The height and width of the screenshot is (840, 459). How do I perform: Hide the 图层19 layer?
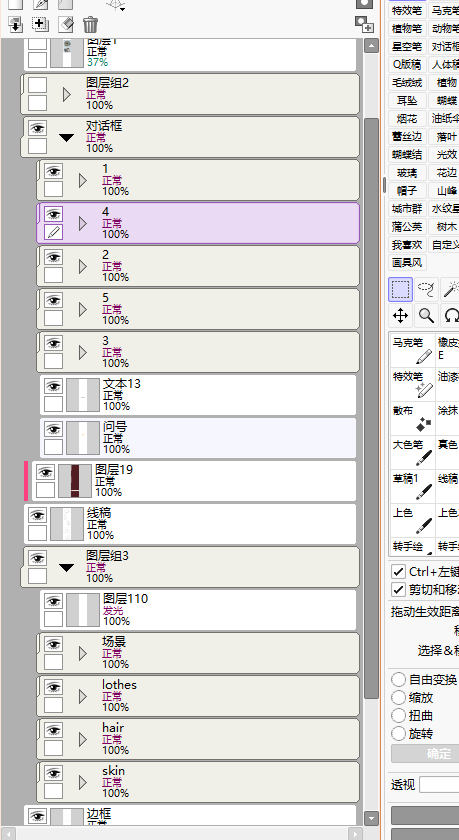pos(46,472)
